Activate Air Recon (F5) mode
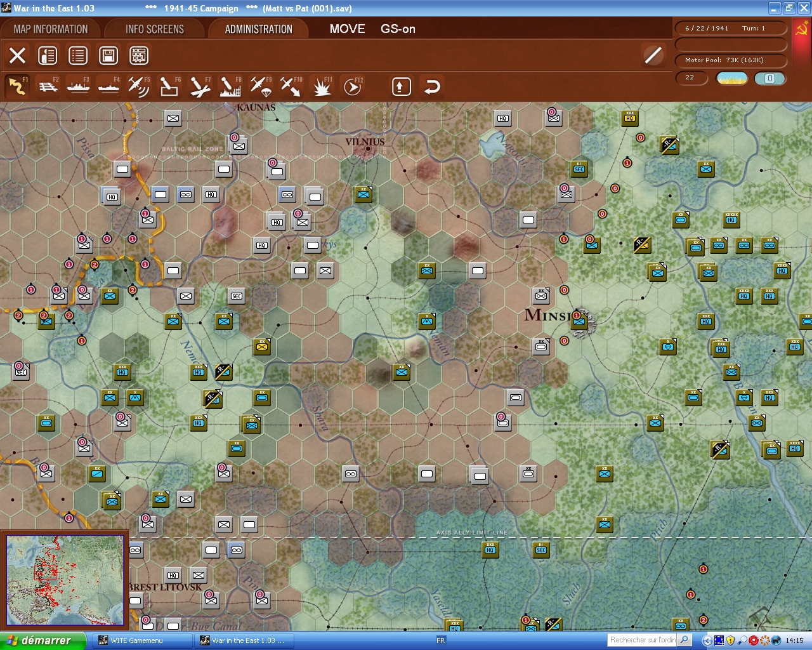Image resolution: width=812 pixels, height=650 pixels. (139, 86)
